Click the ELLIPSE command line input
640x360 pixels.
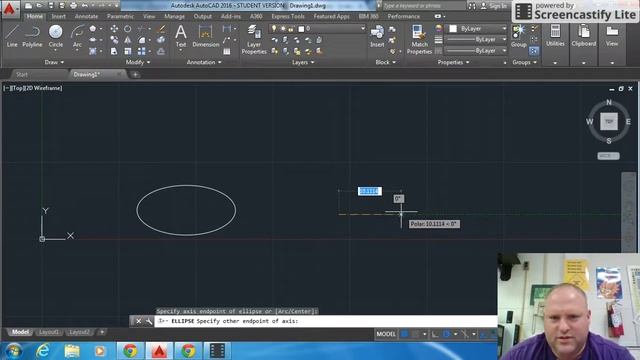tap(326, 321)
